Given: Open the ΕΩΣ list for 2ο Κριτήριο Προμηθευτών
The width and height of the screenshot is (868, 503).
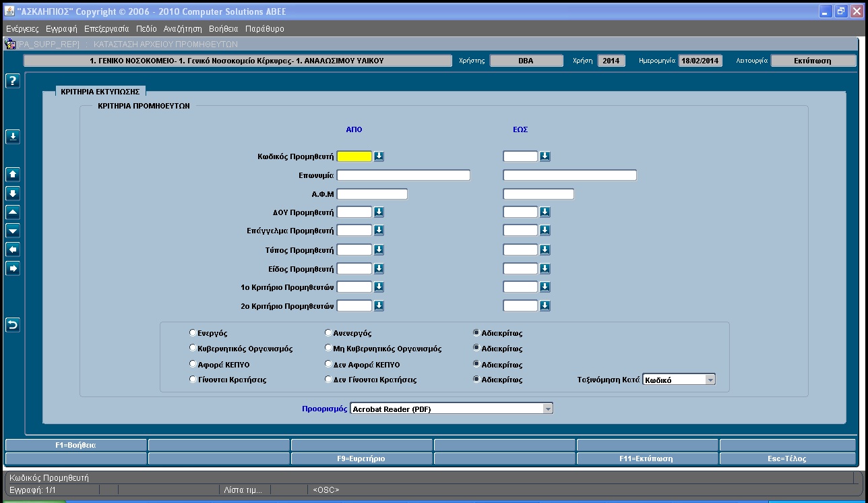Looking at the screenshot, I should pos(545,306).
